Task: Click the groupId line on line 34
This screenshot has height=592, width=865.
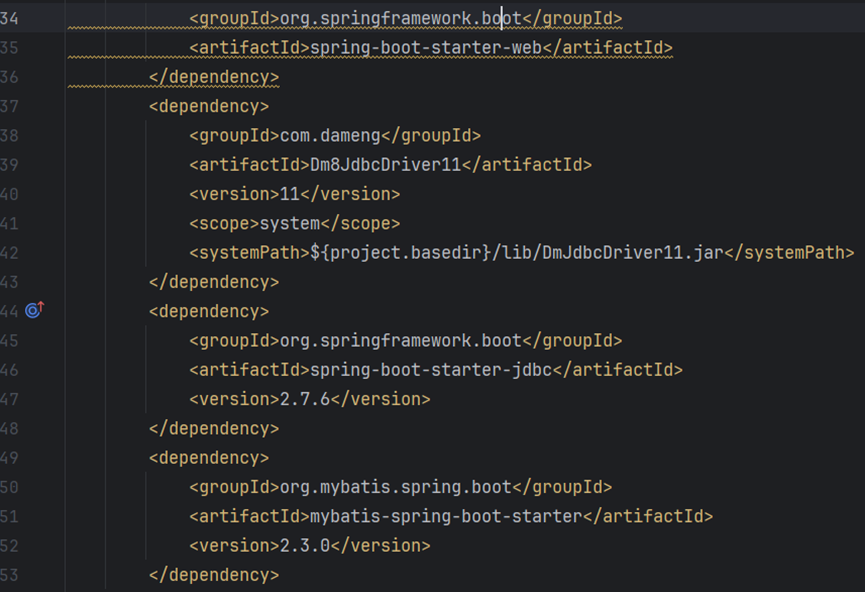Action: point(405,18)
